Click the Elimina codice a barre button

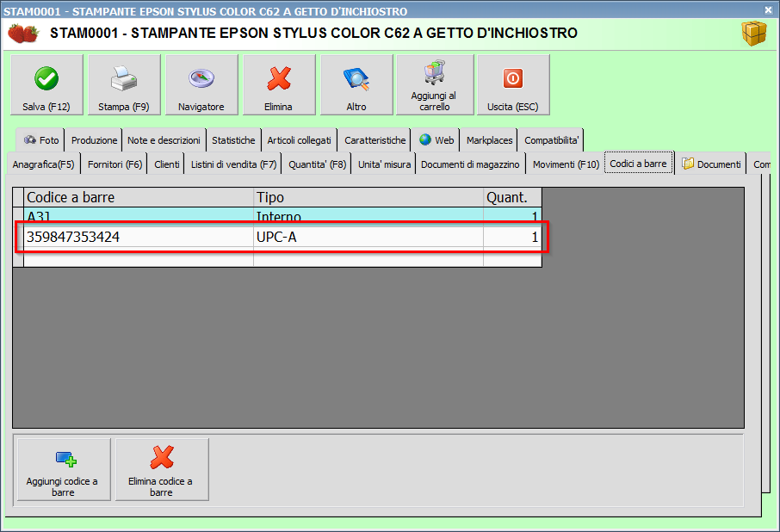pyautogui.click(x=162, y=469)
